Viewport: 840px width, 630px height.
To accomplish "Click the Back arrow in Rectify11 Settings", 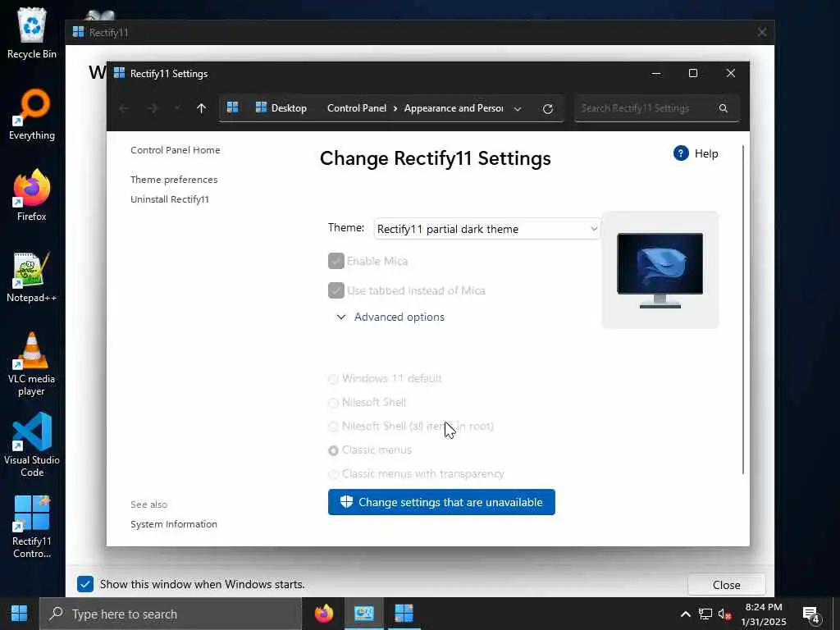I will [x=123, y=109].
